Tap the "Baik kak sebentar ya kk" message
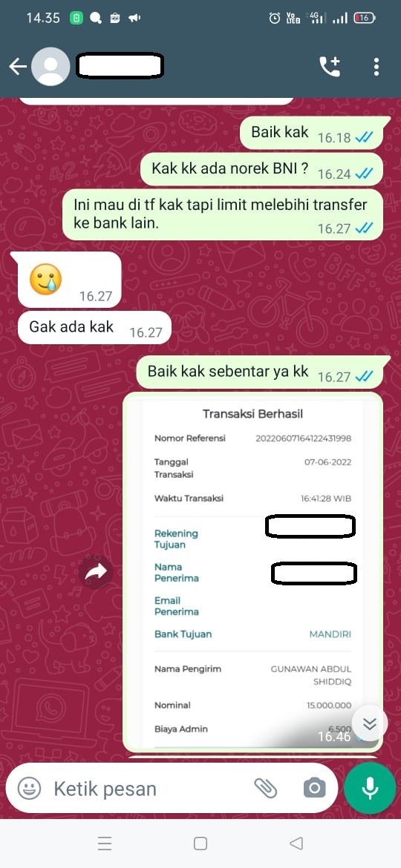This screenshot has width=401, height=868. pyautogui.click(x=260, y=372)
